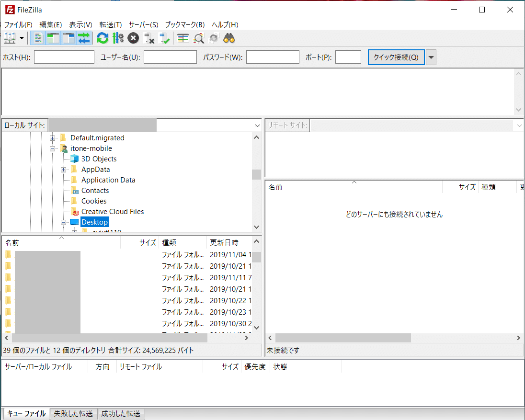This screenshot has height=420, width=525.
Task: Sort local files by 名前 column
Action: pos(61,243)
